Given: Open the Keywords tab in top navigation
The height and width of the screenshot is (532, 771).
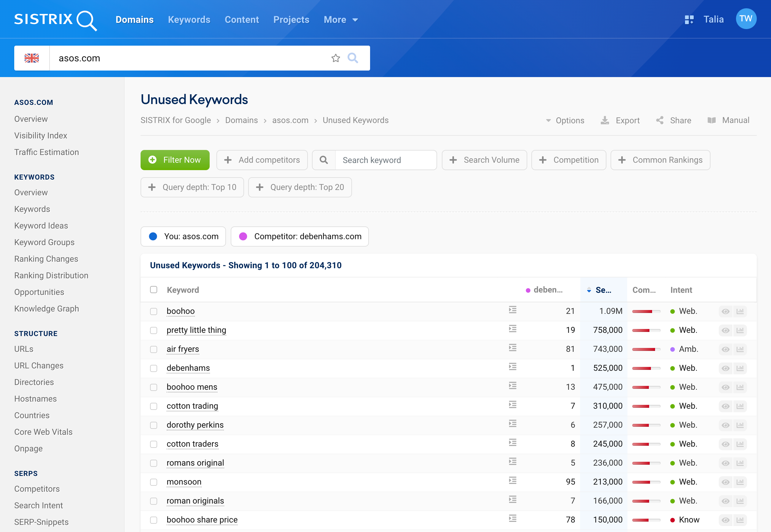Looking at the screenshot, I should tap(189, 20).
